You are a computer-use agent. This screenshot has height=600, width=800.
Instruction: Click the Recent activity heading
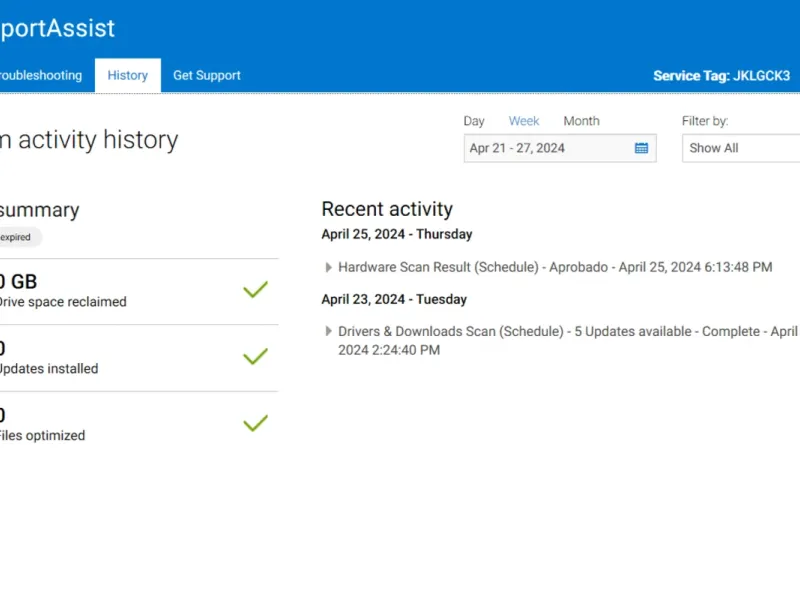click(387, 209)
